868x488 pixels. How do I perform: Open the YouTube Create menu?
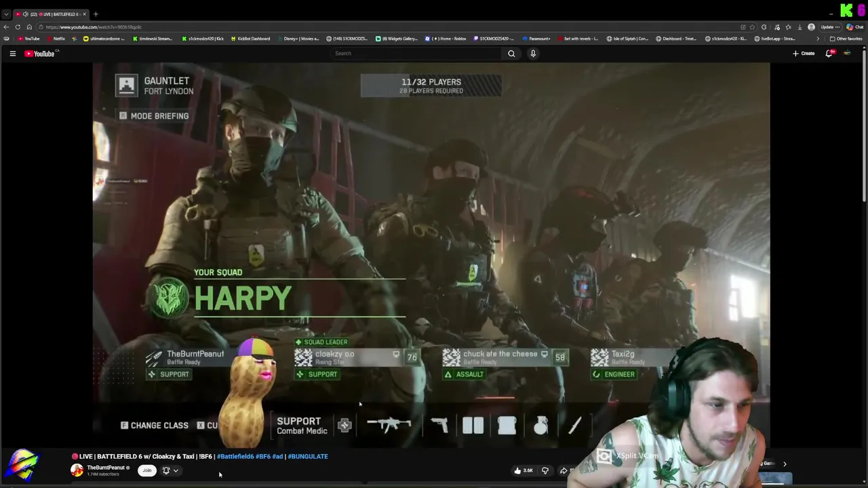tap(804, 54)
